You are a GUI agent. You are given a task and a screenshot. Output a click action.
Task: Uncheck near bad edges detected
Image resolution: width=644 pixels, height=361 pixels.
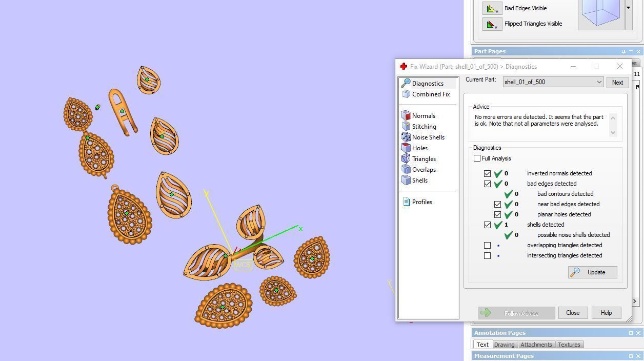tap(497, 204)
